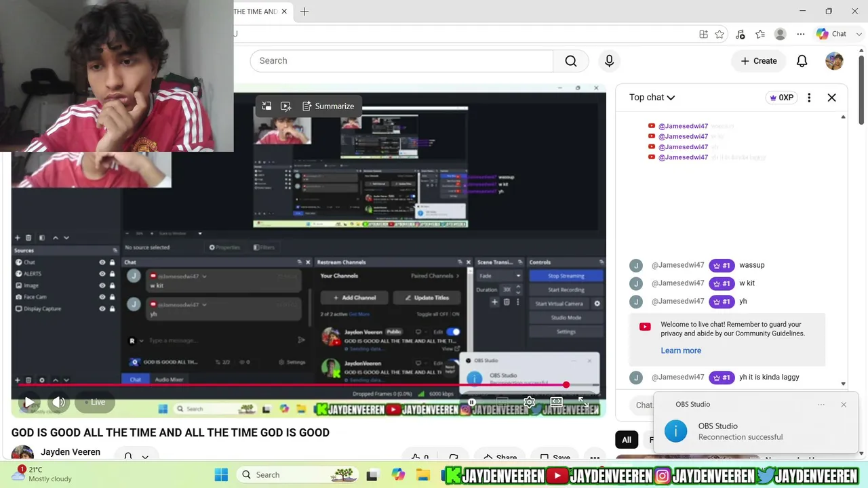Viewport: 868px width, 488px height.
Task: Enter fullscreen in the video player
Action: [583, 402]
